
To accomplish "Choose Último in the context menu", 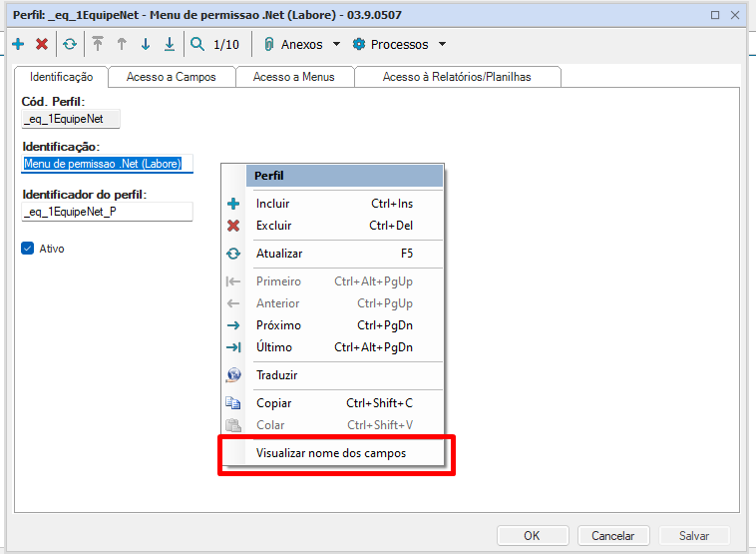I will click(x=334, y=347).
